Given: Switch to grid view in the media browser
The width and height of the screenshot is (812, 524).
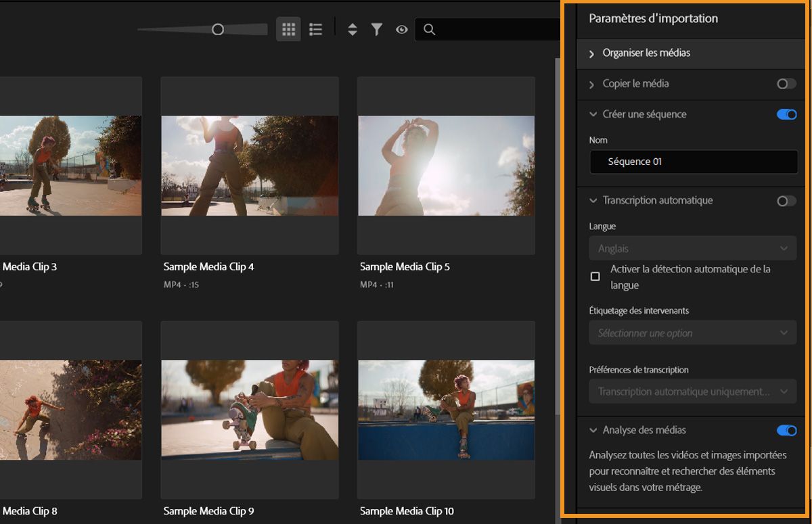Looking at the screenshot, I should pos(288,29).
